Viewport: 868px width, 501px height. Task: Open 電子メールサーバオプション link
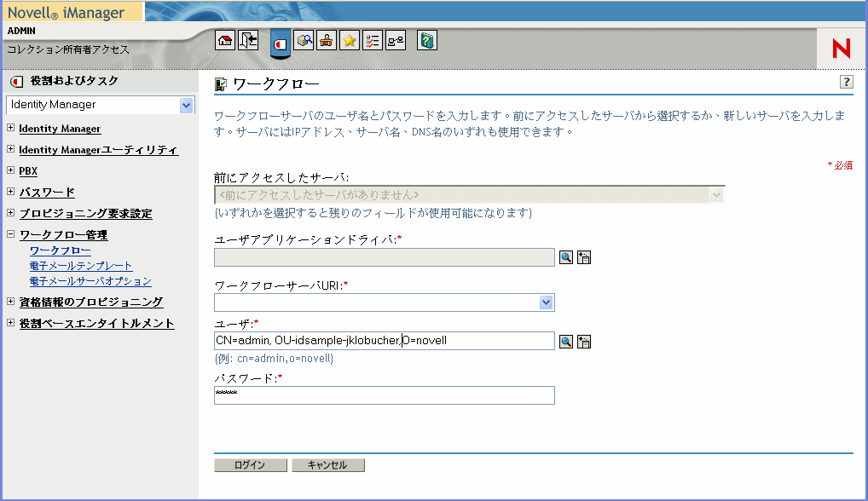[x=90, y=281]
